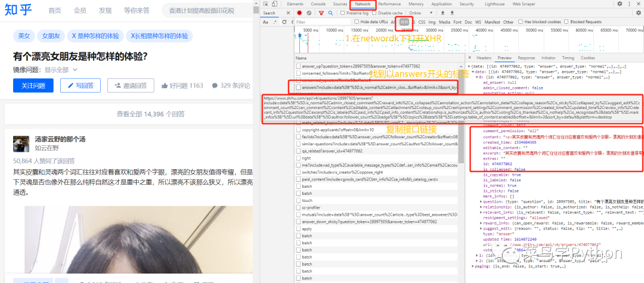
Task: Open 等你来答 in Zhihu navigation
Action: click(x=137, y=10)
